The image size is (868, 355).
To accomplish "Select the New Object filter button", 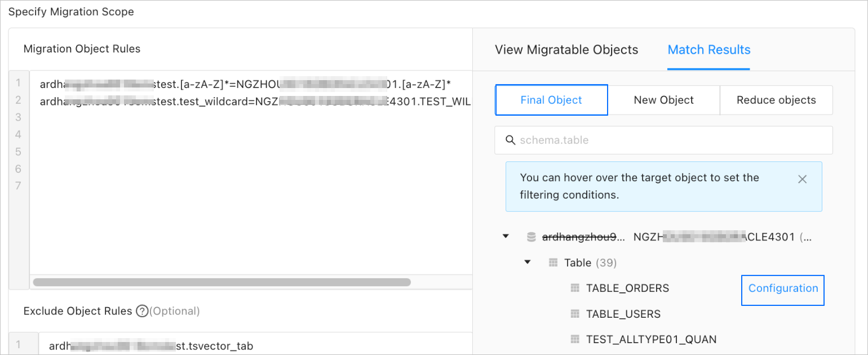I will [663, 100].
